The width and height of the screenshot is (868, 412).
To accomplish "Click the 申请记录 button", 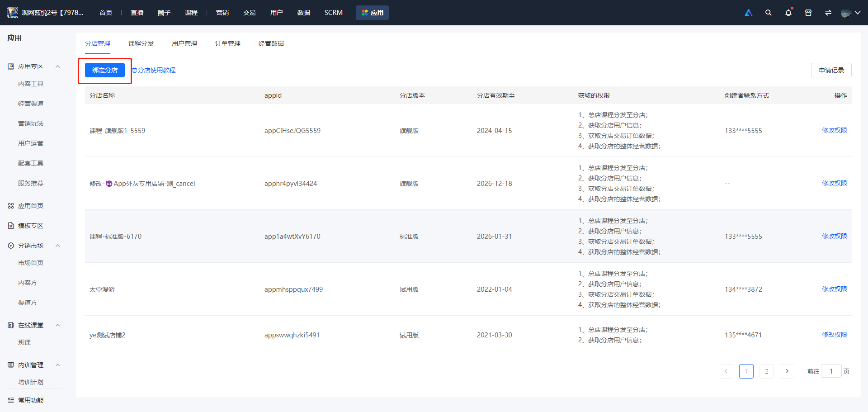I will point(831,70).
